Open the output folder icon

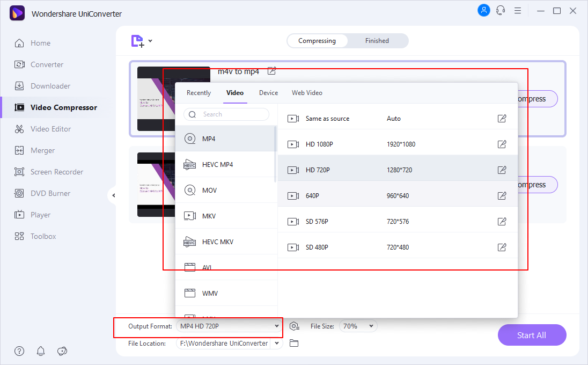(294, 343)
